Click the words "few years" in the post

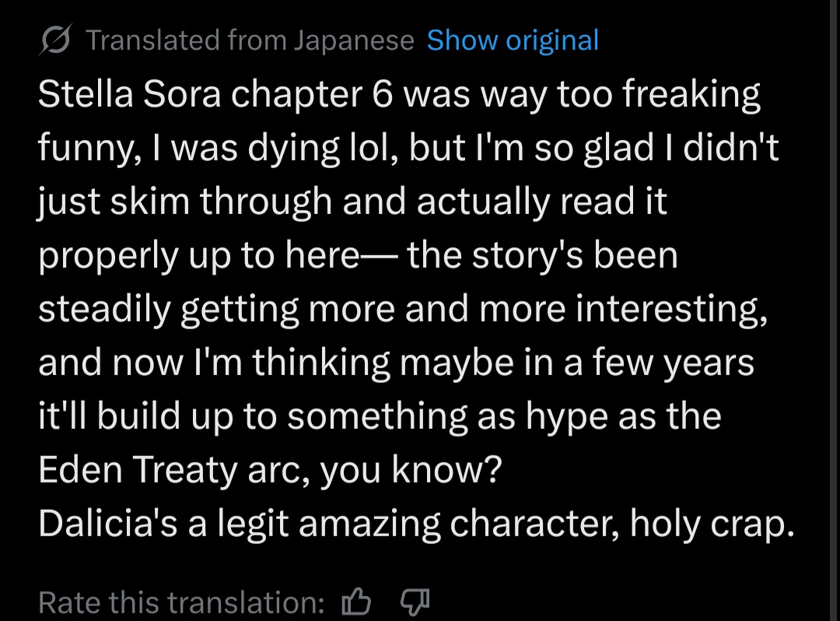(674, 363)
